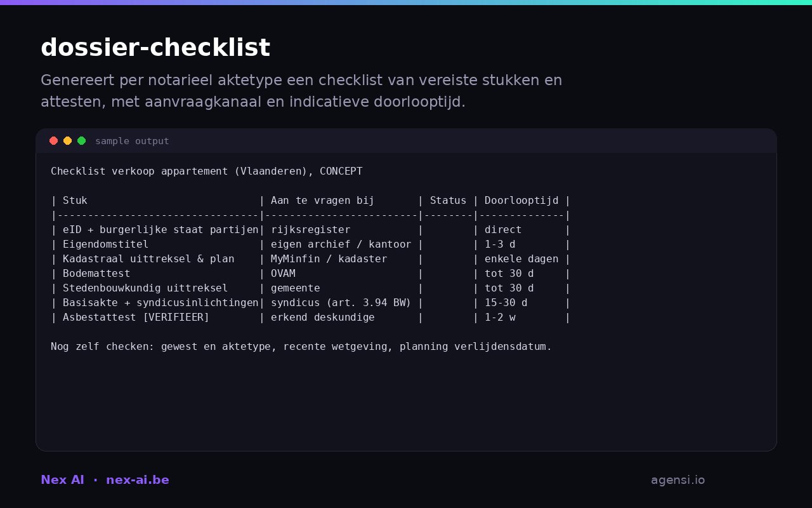Click the yellow minimize dot in terminal header
This screenshot has width=812, height=508.
click(67, 141)
